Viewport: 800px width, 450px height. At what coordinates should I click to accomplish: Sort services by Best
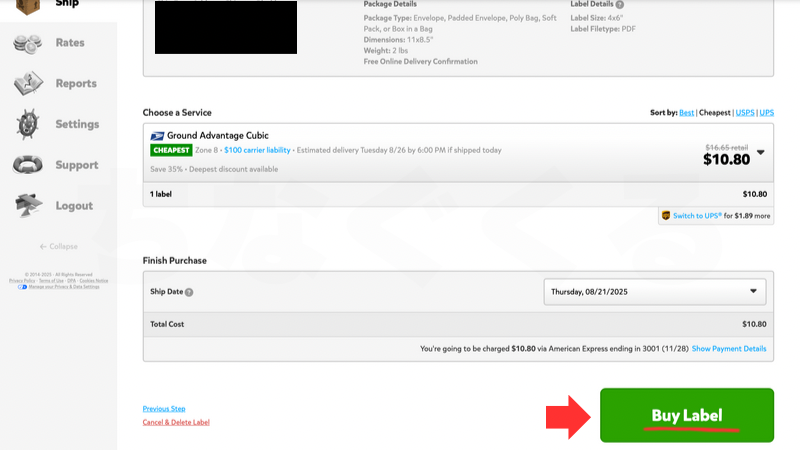click(686, 113)
